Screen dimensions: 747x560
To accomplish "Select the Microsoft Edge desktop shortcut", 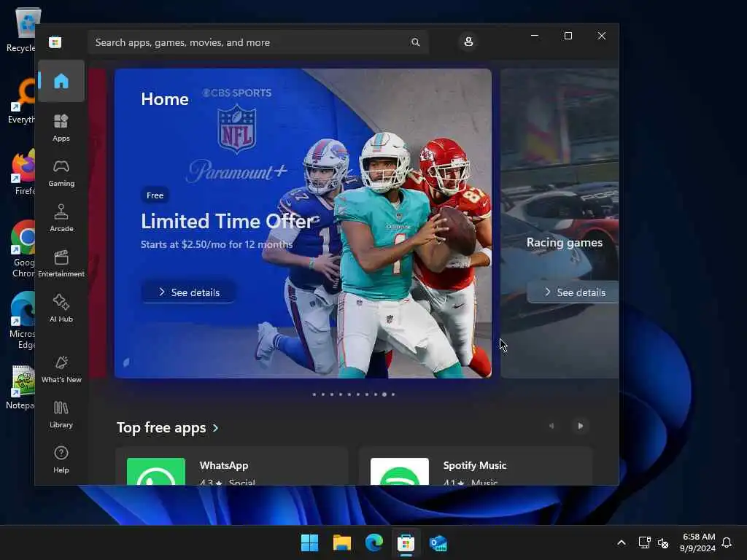I will pos(21,320).
